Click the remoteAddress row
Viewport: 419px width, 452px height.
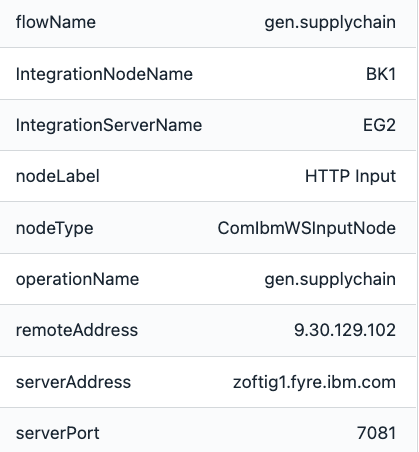tap(208, 331)
